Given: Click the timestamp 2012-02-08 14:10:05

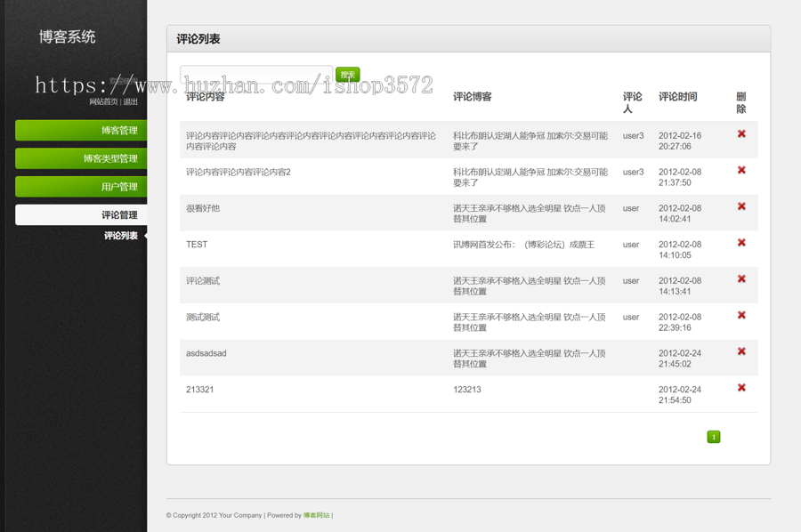Looking at the screenshot, I should 680,250.
